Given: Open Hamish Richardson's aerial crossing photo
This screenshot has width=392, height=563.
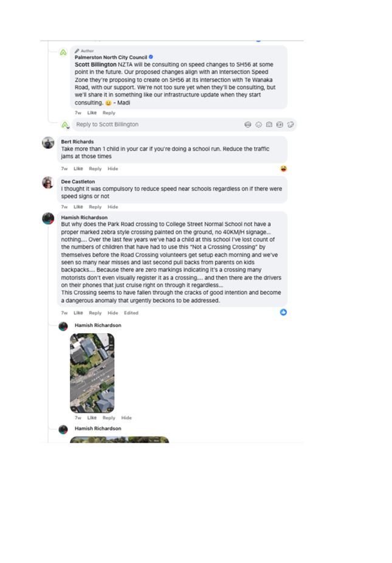Looking at the screenshot, I should pos(92,373).
